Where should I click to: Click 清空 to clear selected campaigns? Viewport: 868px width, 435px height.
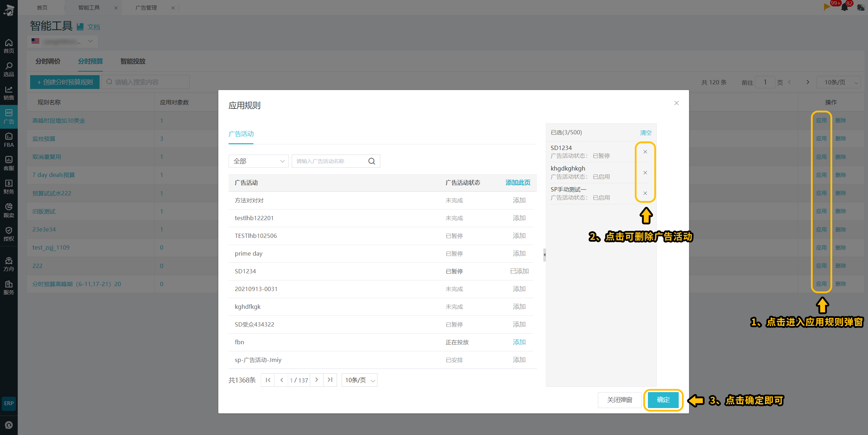pyautogui.click(x=646, y=133)
